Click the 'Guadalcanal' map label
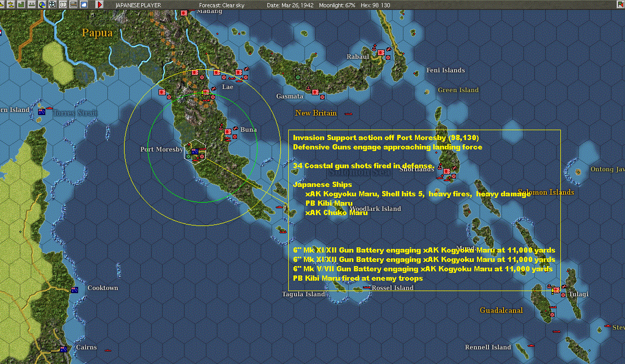This screenshot has width=625, height=364. [501, 310]
